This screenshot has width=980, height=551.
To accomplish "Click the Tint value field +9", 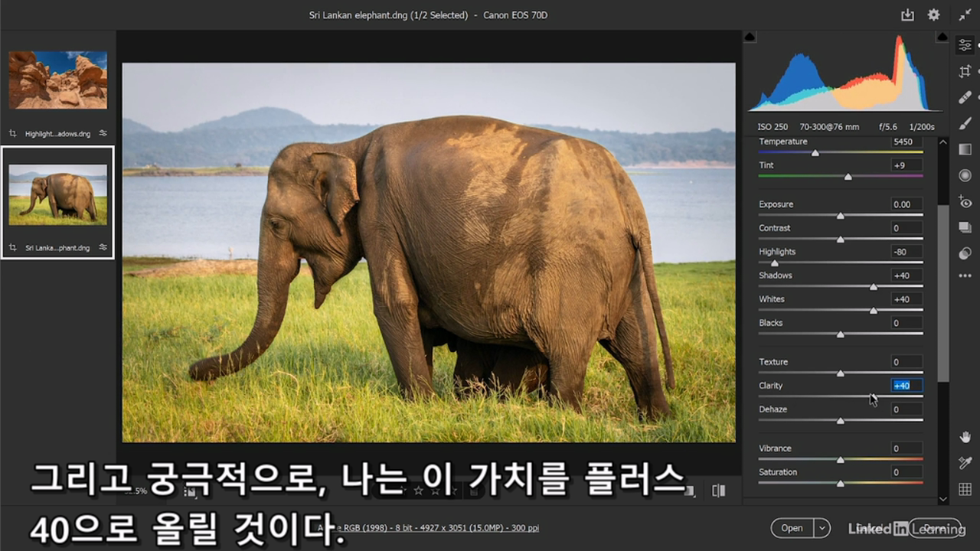I will coord(906,165).
